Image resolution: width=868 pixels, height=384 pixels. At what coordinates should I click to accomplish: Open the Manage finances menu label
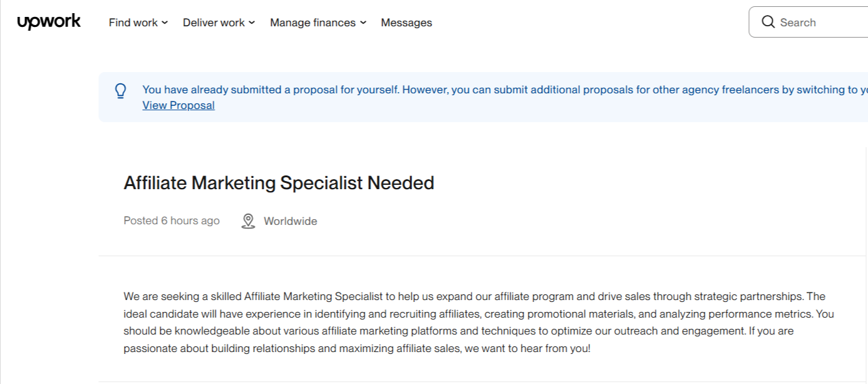point(313,23)
